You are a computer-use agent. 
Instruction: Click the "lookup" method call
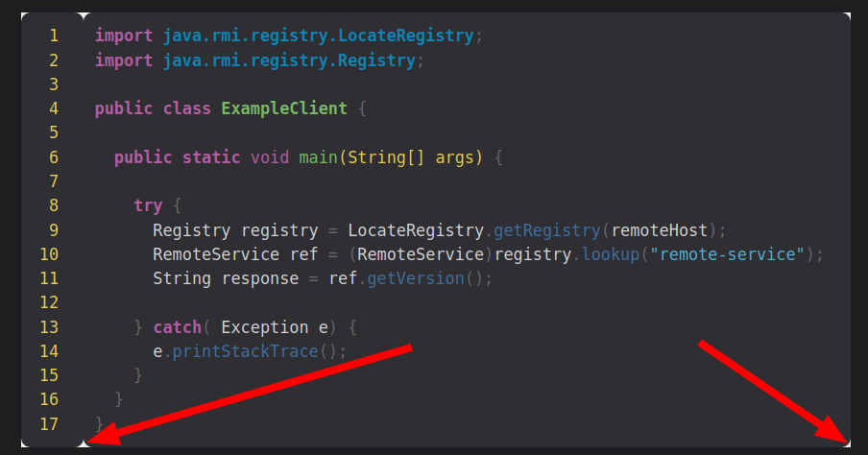[x=611, y=254]
